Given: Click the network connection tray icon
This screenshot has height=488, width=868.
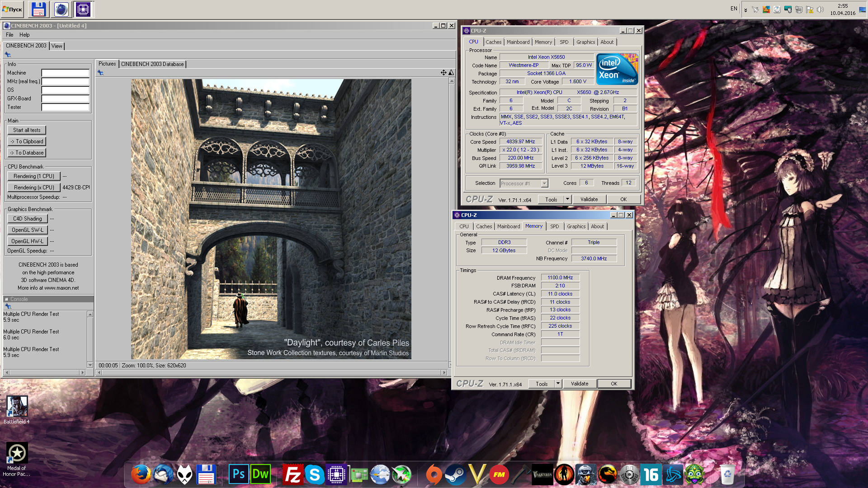Looking at the screenshot, I should (798, 9).
